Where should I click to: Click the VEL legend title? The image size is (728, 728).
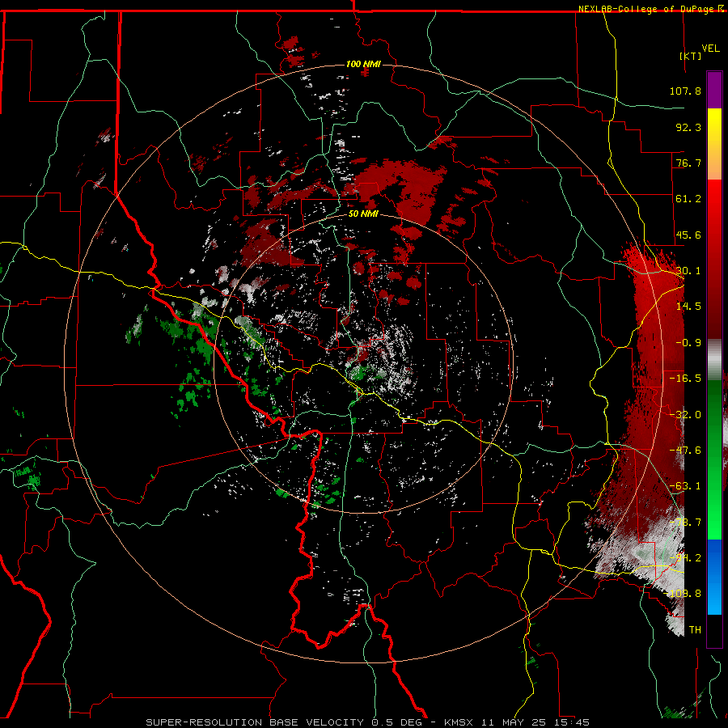710,49
